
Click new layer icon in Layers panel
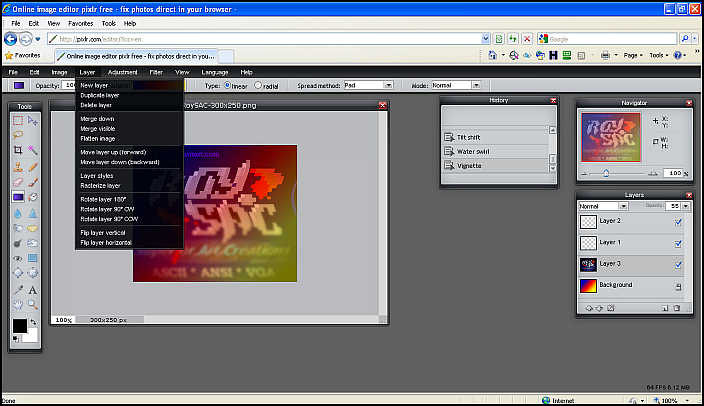(665, 308)
